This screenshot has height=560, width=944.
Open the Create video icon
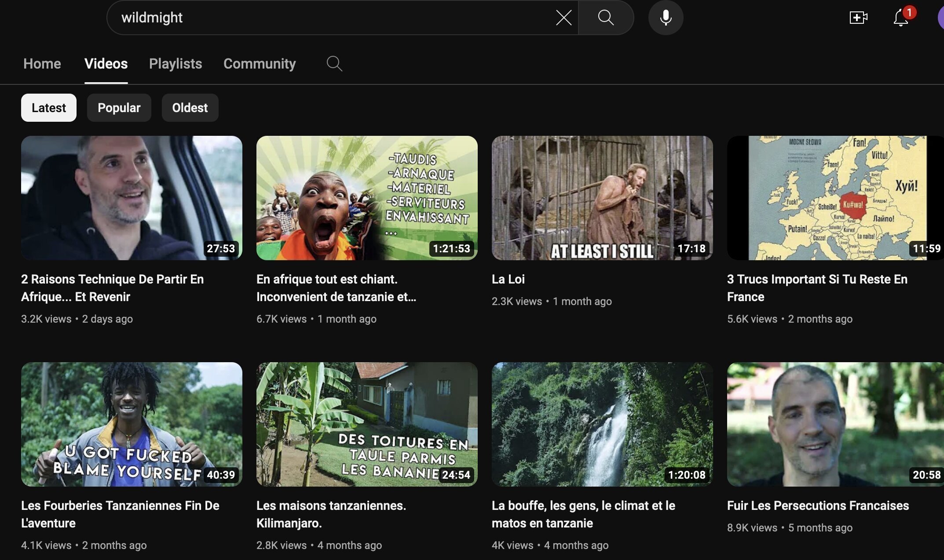pos(858,18)
